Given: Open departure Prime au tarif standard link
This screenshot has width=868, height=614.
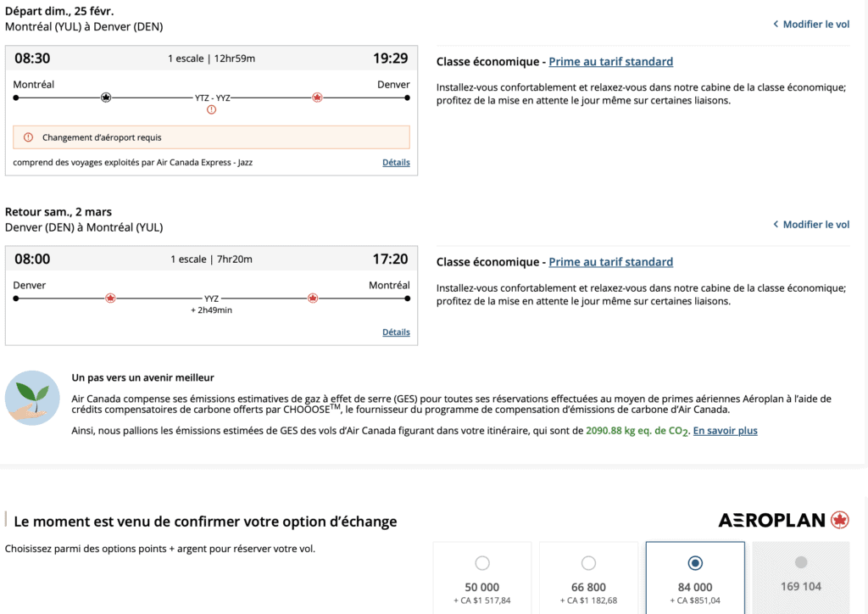Looking at the screenshot, I should (x=610, y=62).
